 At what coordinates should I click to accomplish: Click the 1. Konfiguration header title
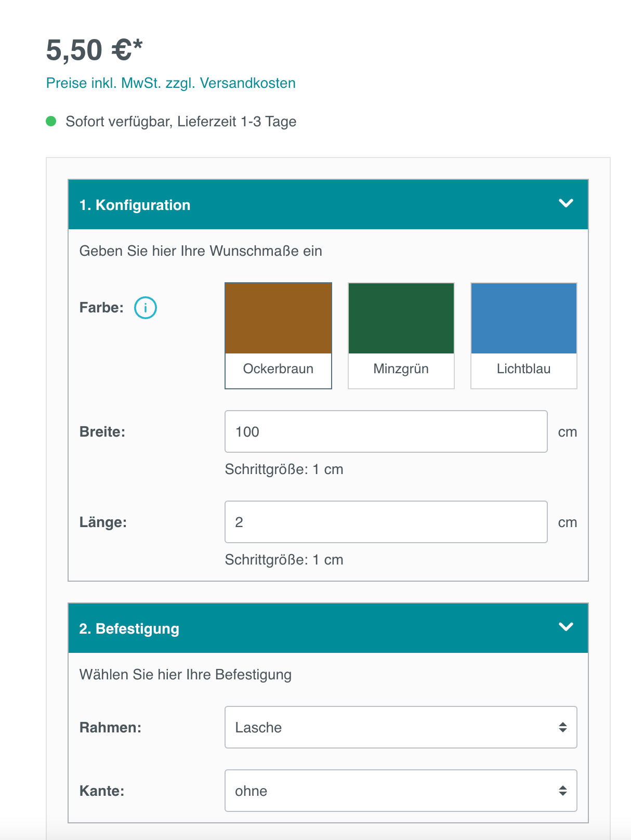[x=135, y=205]
